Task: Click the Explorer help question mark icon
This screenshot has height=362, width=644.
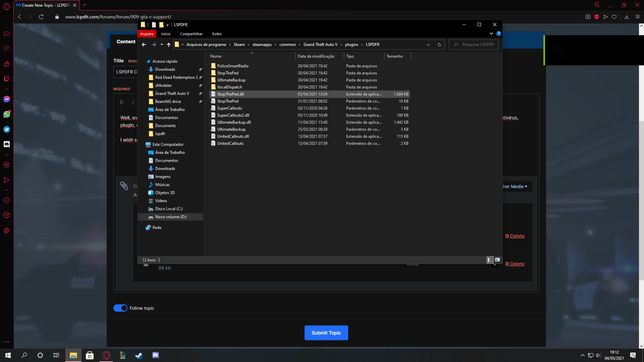Action: click(498, 34)
